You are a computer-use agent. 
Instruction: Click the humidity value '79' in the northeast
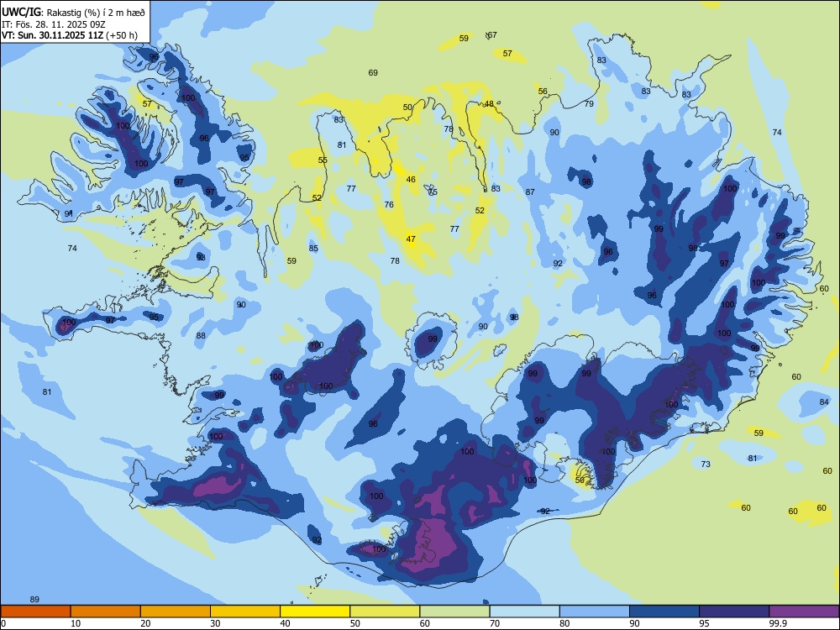(x=590, y=104)
